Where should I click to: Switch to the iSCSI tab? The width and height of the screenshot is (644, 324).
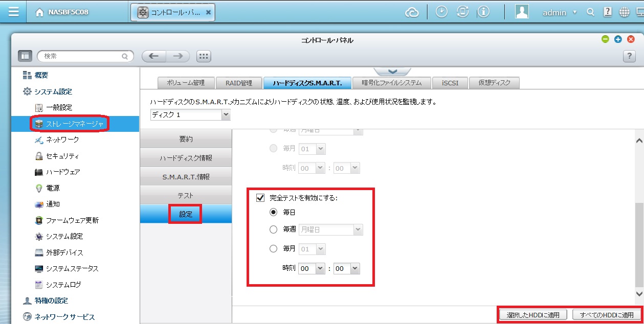coord(450,82)
